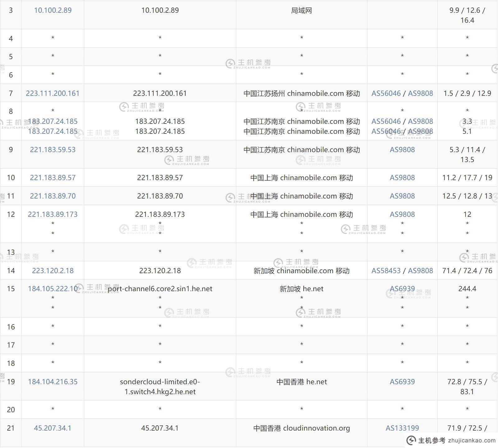Select plain text 223.111.200.161 hostname cell
The image size is (498, 448).
tap(160, 93)
